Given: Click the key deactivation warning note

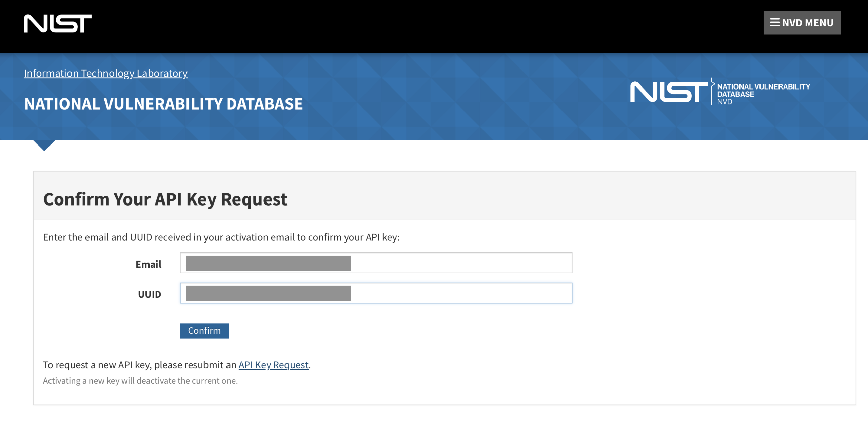Looking at the screenshot, I should [x=140, y=381].
